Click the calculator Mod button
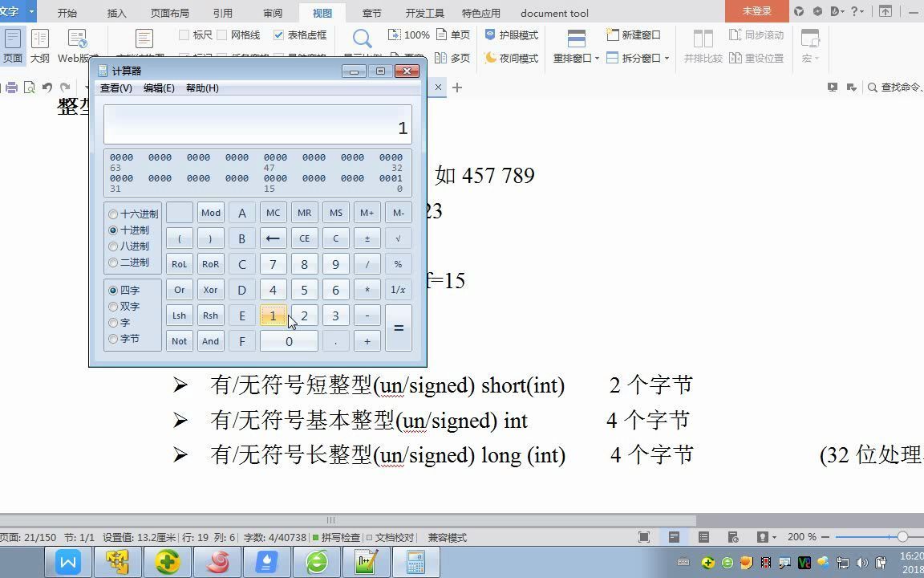The height and width of the screenshot is (578, 924). pyautogui.click(x=211, y=213)
